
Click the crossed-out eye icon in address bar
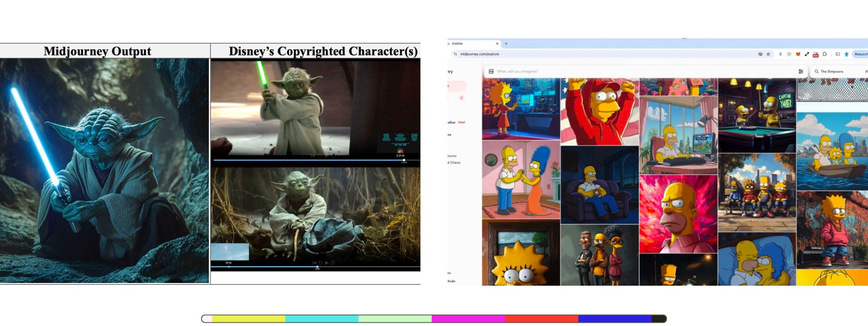coord(760,54)
